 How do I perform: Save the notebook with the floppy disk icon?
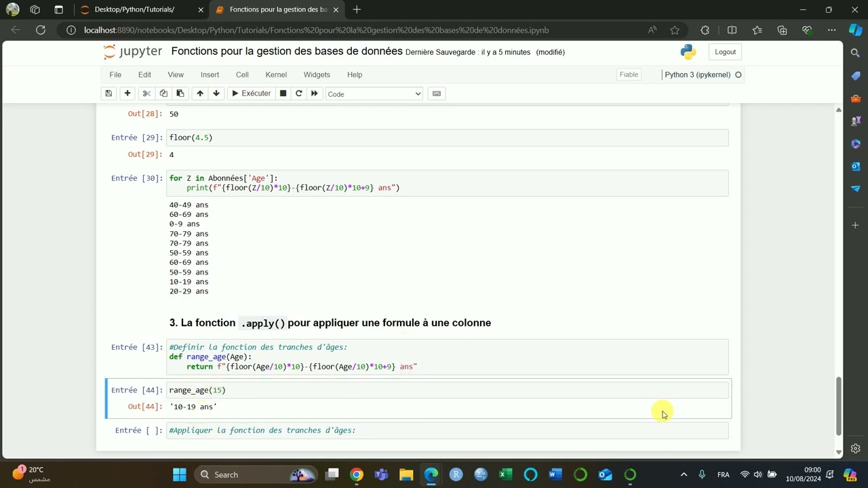108,94
